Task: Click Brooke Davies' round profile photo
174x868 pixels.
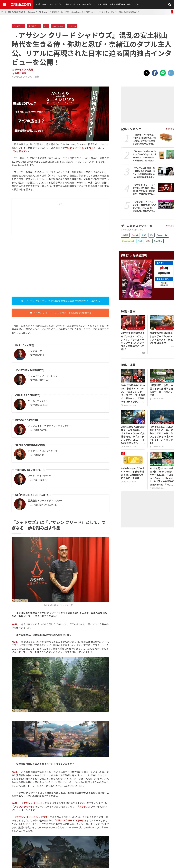Action: (20, 429)
